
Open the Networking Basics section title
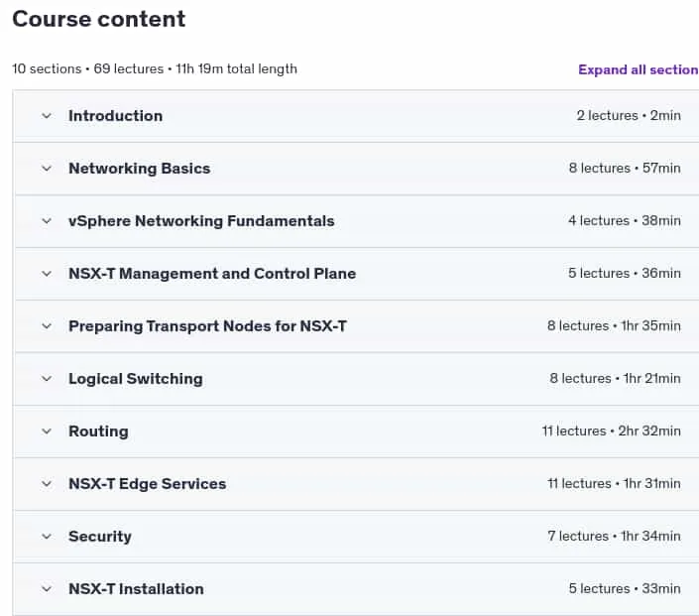139,169
